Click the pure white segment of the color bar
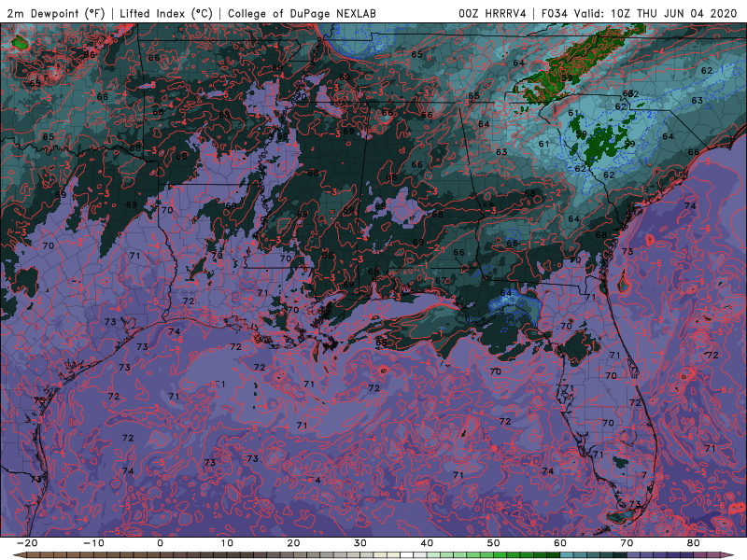Screen dimensions: 747x560 [x=406, y=554]
